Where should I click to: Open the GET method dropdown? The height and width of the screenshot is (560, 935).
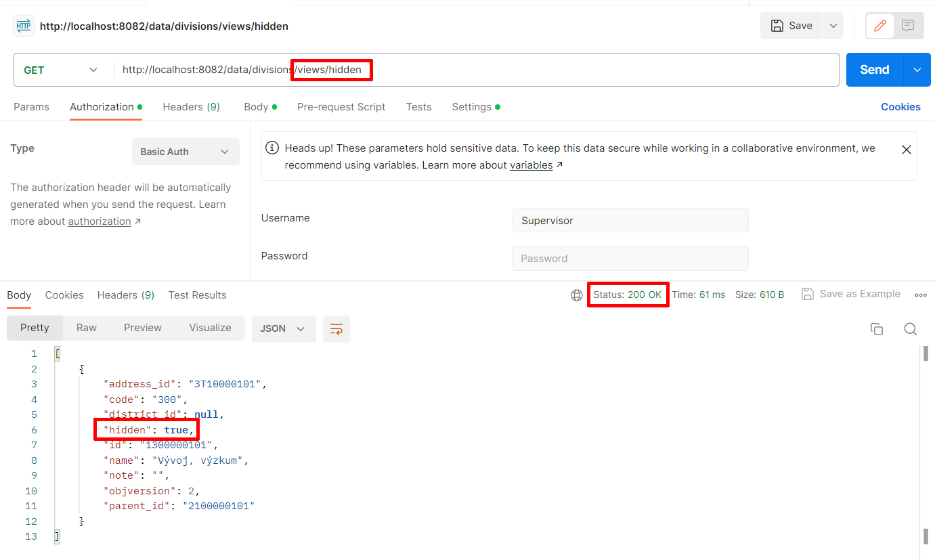[61, 70]
